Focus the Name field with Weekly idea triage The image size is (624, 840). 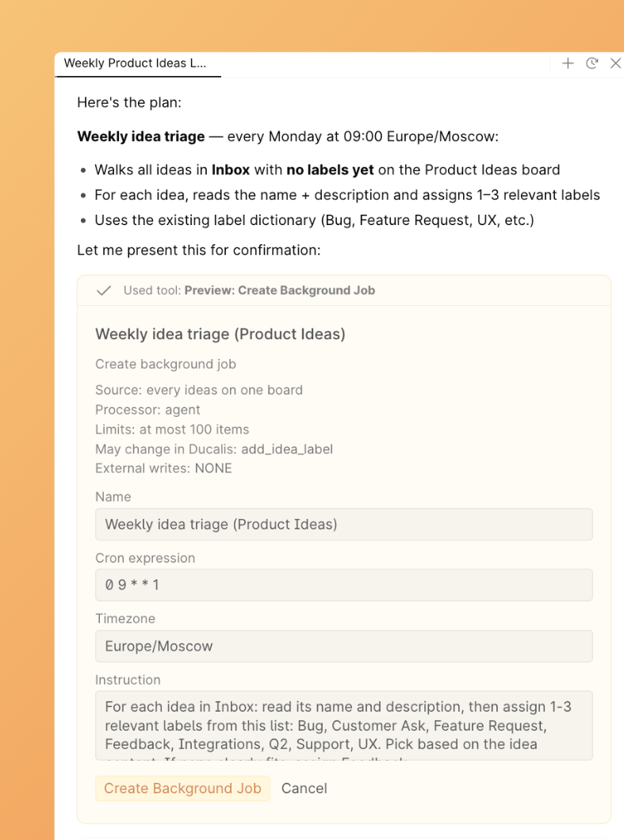pyautogui.click(x=344, y=524)
